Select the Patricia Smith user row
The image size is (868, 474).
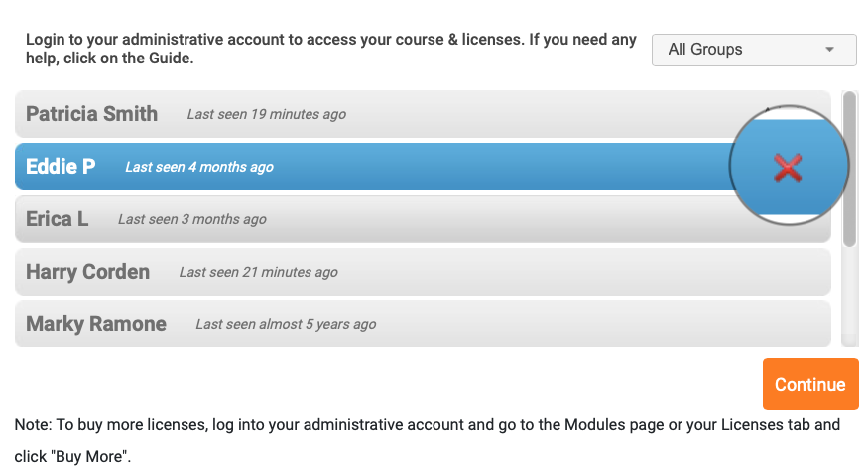point(423,114)
